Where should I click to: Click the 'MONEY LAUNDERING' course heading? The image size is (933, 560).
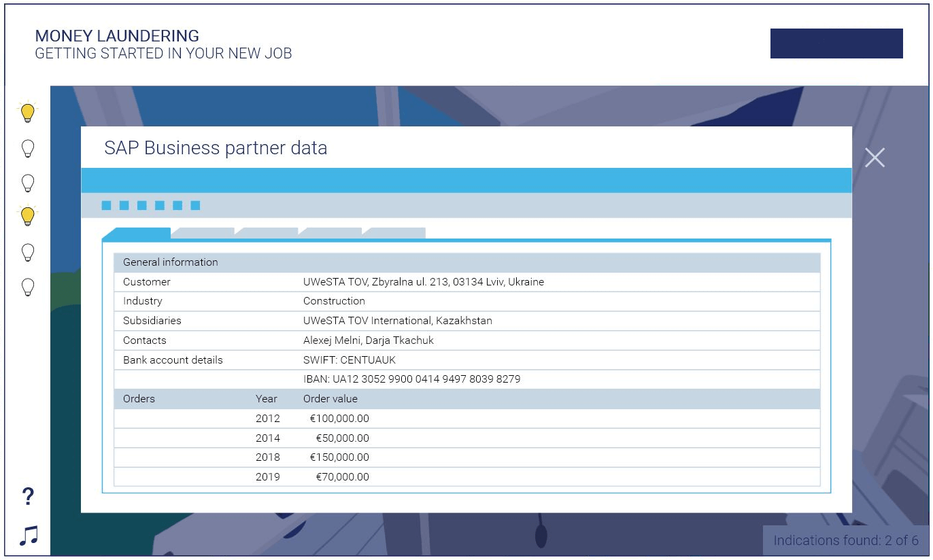pos(117,36)
